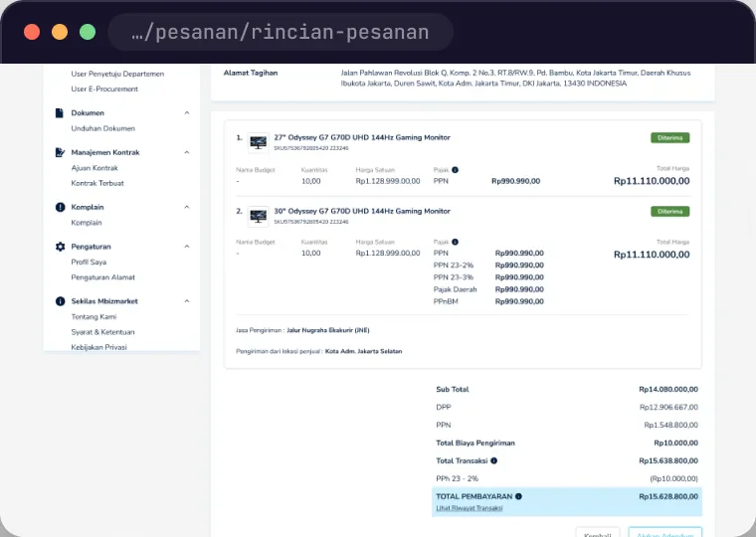
Task: Click Jalur Nugraha Ekakurir (JNE) shipping text
Action: coord(328,330)
